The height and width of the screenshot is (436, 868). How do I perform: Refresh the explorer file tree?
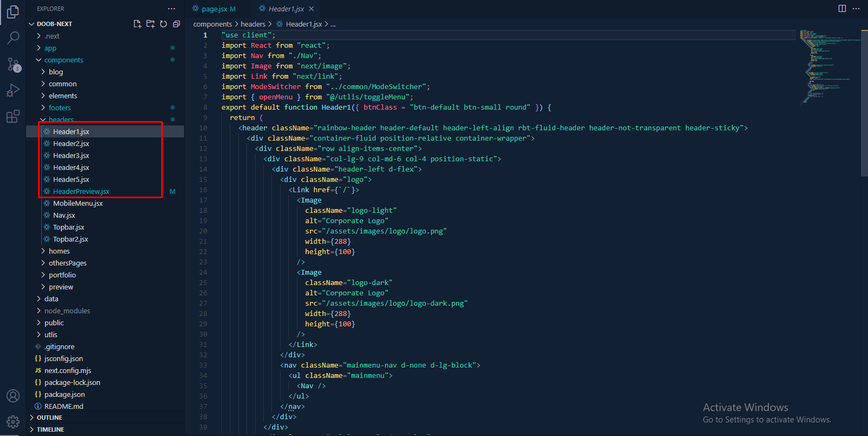163,24
